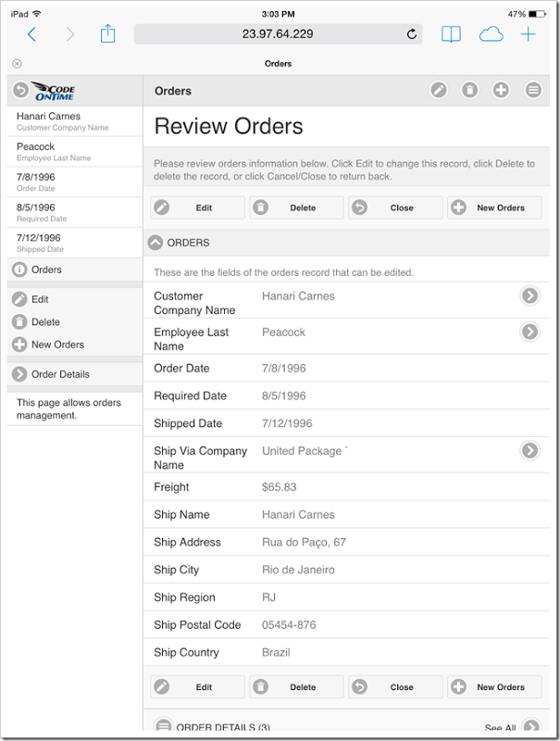Choose New Orders in the sidebar

(75, 345)
